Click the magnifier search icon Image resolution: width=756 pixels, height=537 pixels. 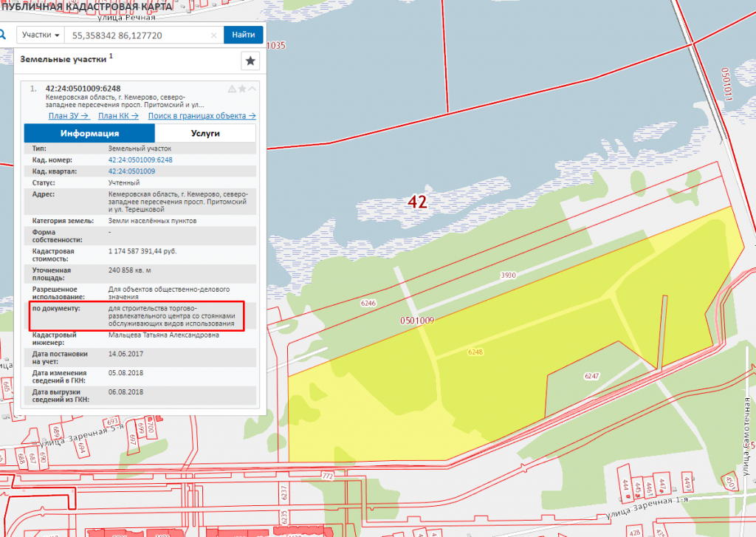(x=3, y=35)
